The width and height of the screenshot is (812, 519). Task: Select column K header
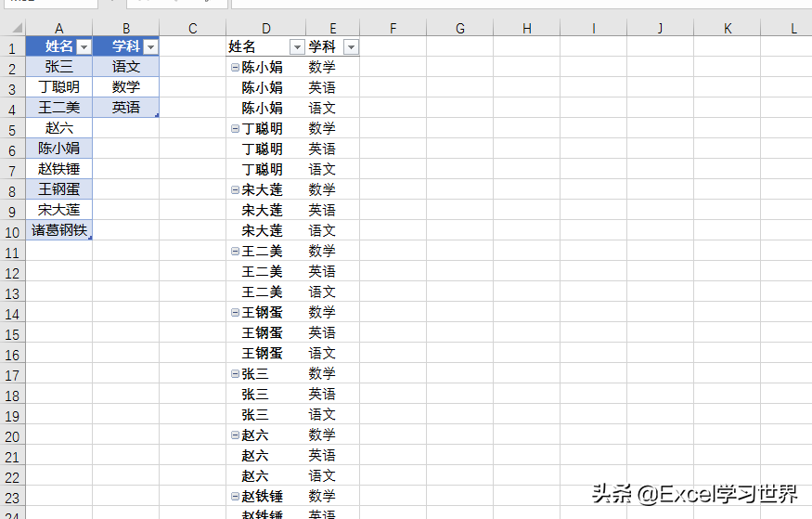[727, 28]
